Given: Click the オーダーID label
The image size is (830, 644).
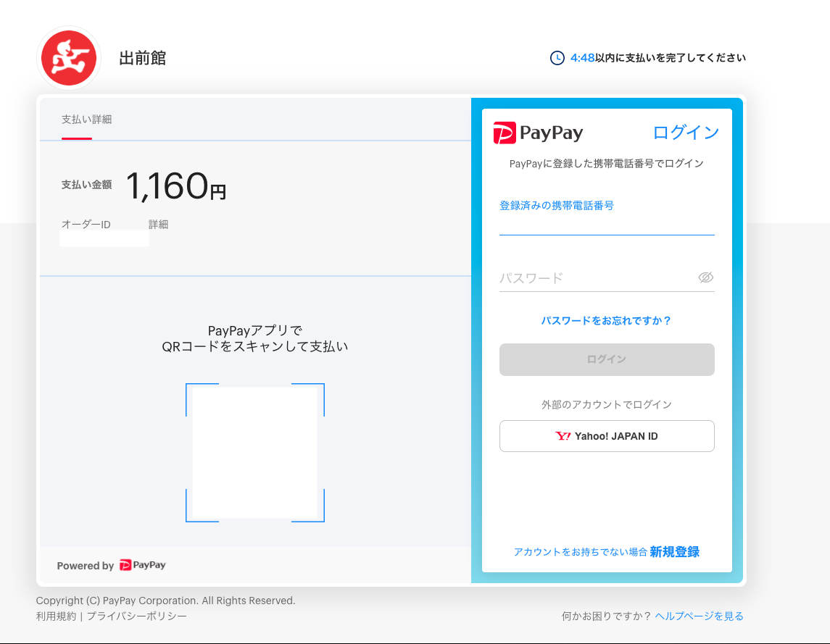Looking at the screenshot, I should (86, 225).
